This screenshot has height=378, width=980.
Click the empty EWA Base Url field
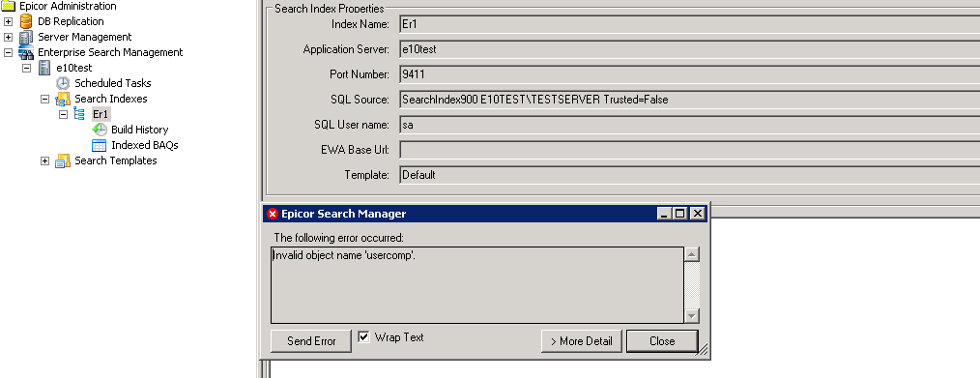click(689, 150)
